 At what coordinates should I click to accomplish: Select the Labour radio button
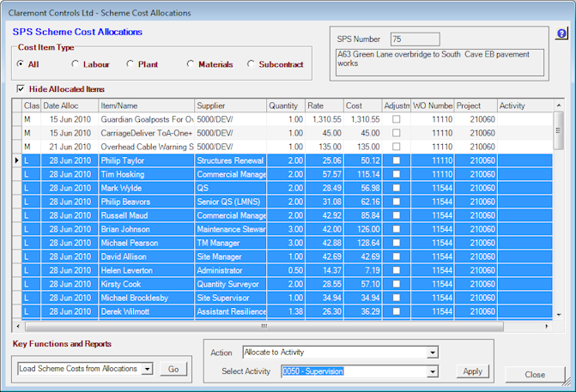[75, 63]
